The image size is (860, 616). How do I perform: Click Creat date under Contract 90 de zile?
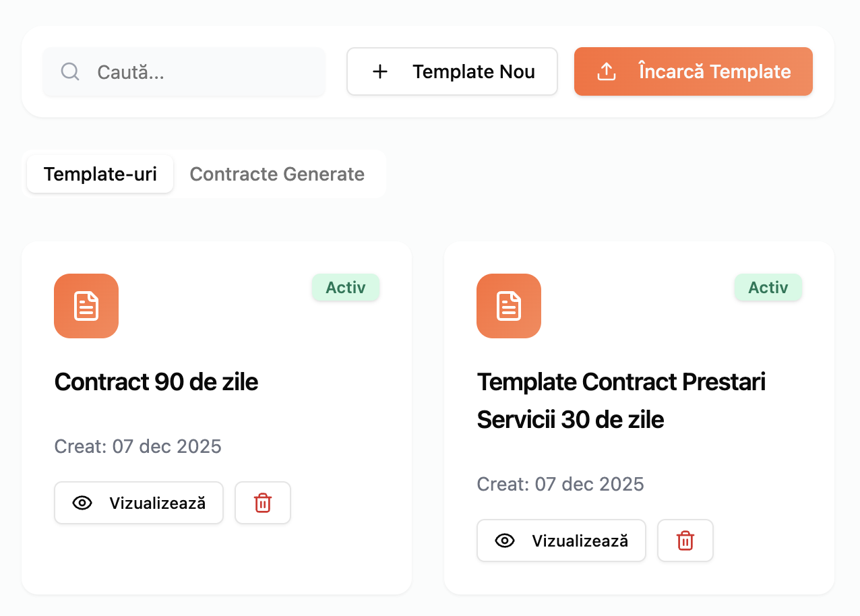[138, 446]
